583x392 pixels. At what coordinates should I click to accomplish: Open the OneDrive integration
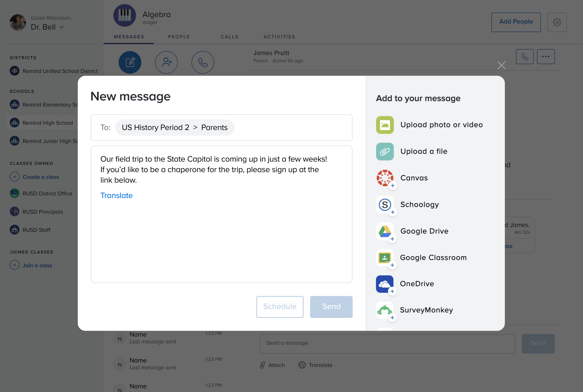(x=385, y=284)
